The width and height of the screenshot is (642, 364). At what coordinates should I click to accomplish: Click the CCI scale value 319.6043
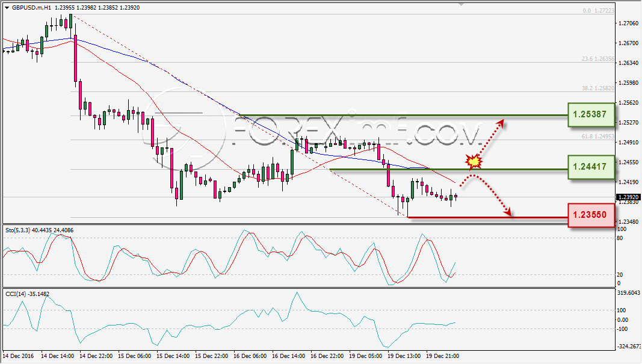[x=629, y=293]
